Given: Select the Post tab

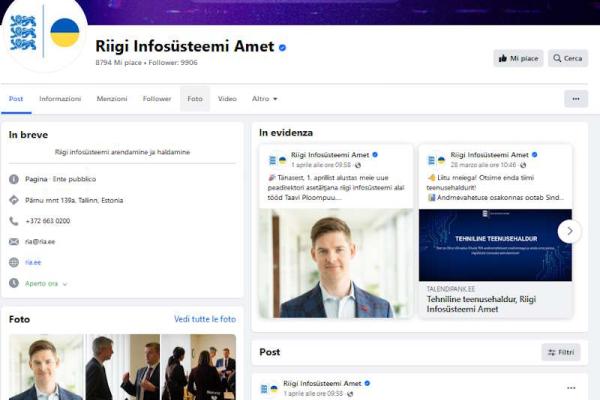Looking at the screenshot, I should (16, 99).
